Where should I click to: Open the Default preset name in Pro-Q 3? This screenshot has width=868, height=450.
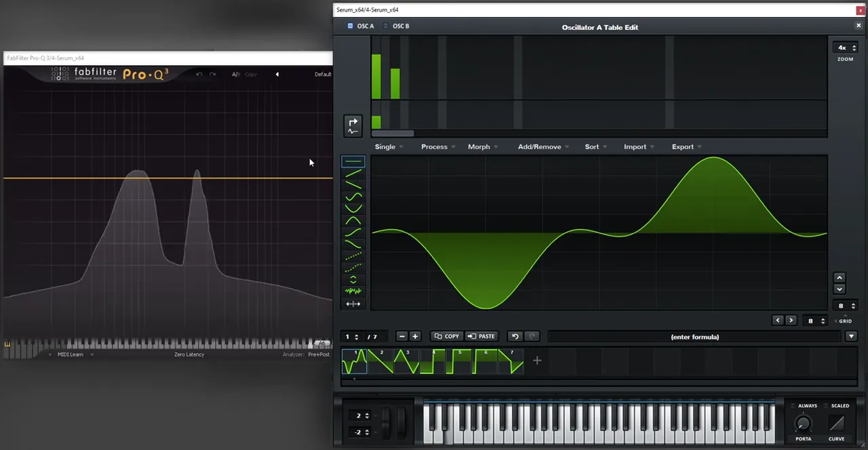[x=323, y=74]
